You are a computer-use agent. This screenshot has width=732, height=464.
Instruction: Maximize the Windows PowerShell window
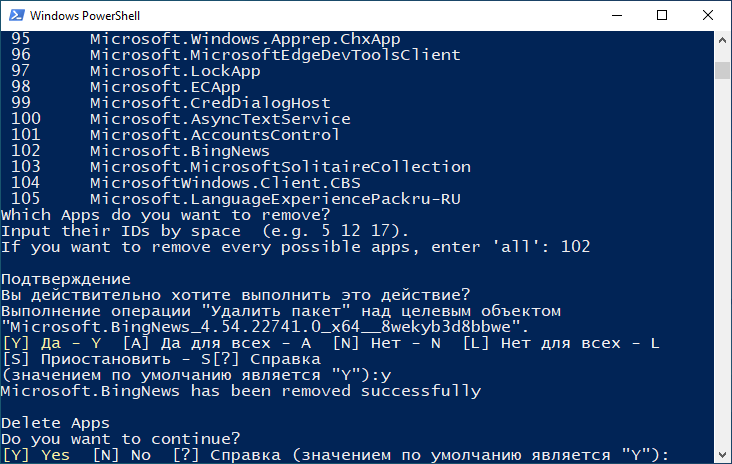[662, 15]
